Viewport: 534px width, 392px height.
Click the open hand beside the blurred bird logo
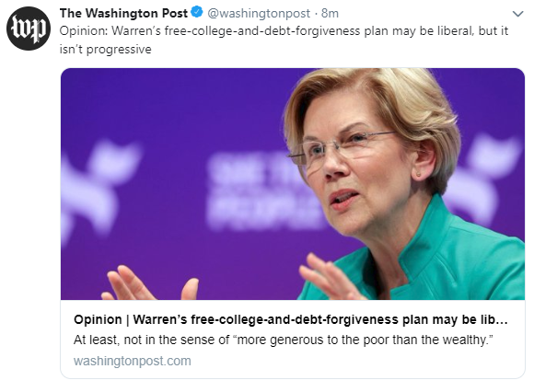point(150,283)
